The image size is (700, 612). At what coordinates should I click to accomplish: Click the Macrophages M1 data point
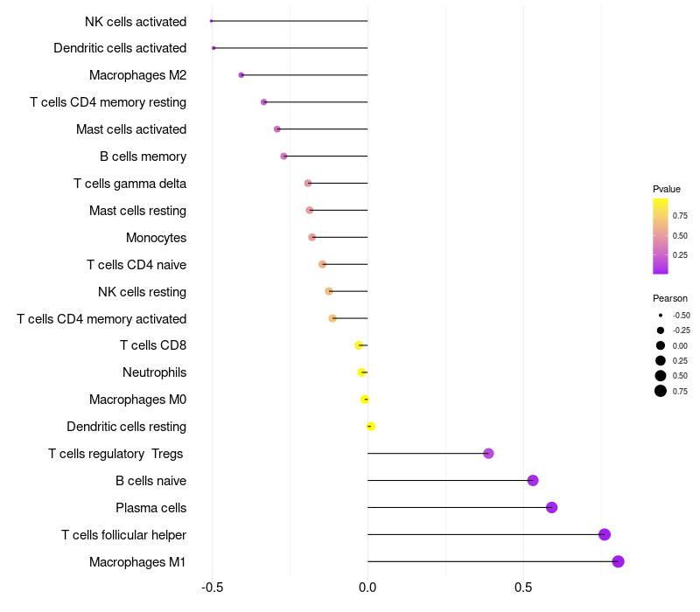click(x=618, y=561)
